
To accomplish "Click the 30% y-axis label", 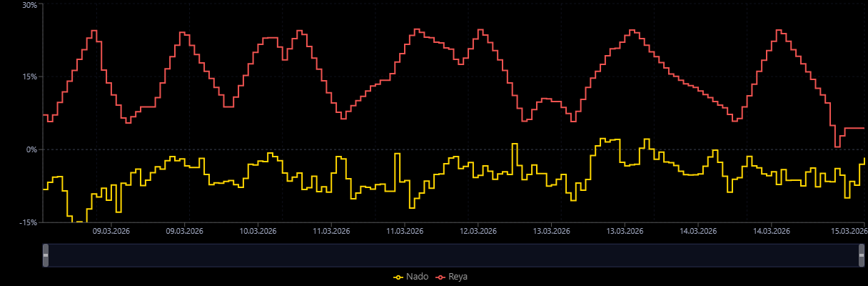I will coord(29,4).
